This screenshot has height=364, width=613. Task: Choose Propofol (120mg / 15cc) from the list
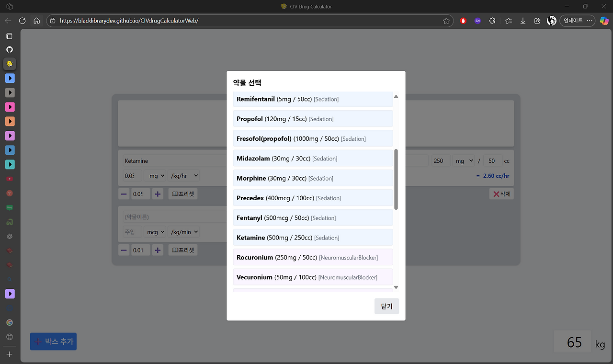coord(313,119)
